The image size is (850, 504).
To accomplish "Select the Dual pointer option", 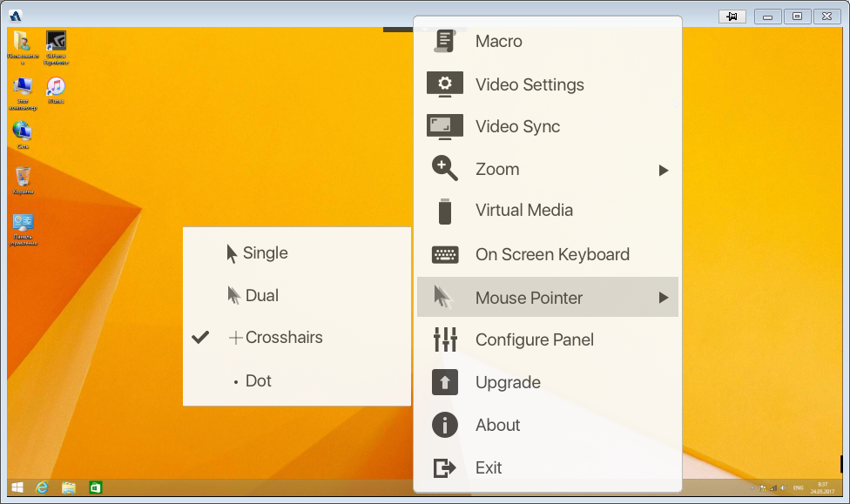I will point(296,295).
